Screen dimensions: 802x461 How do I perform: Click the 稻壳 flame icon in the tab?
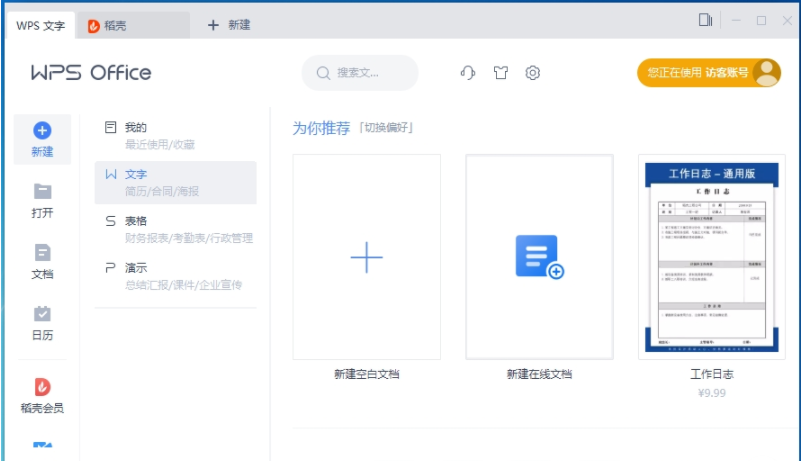tap(94, 26)
